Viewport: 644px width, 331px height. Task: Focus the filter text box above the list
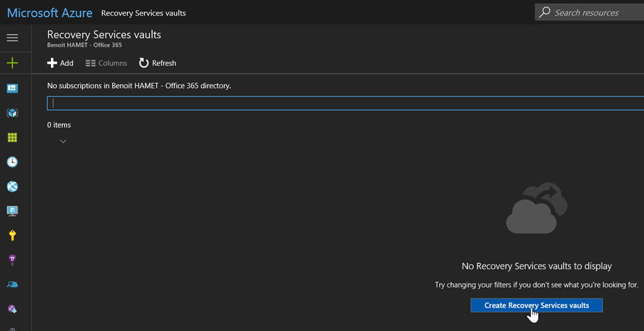(346, 104)
